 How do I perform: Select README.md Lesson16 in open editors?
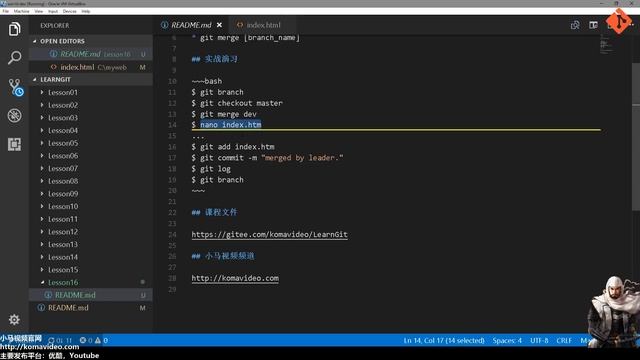pyautogui.click(x=91, y=54)
